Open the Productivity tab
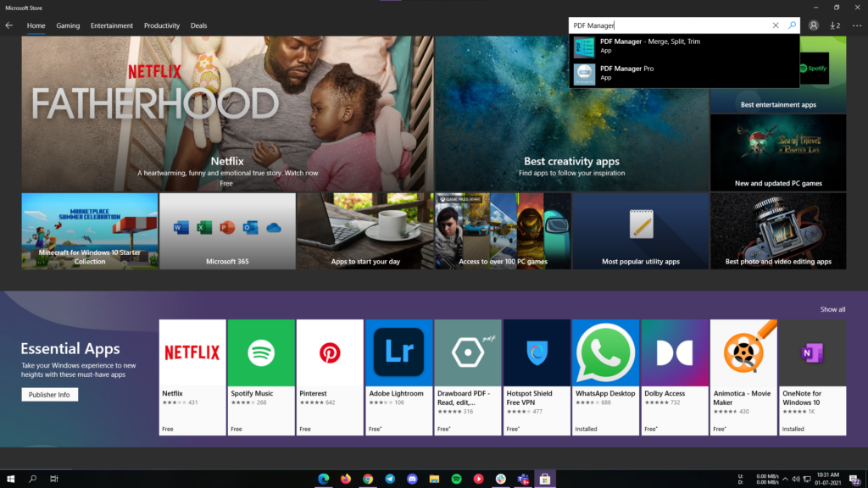The image size is (868, 488). coord(161,25)
